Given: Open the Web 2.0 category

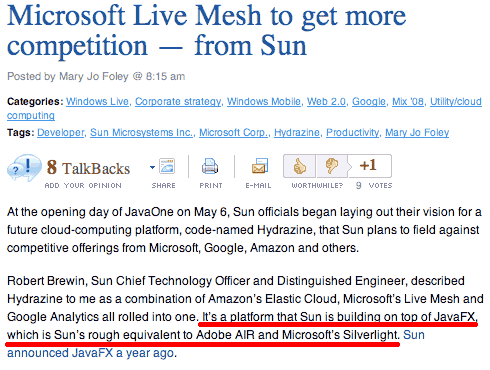Looking at the screenshot, I should tap(326, 101).
